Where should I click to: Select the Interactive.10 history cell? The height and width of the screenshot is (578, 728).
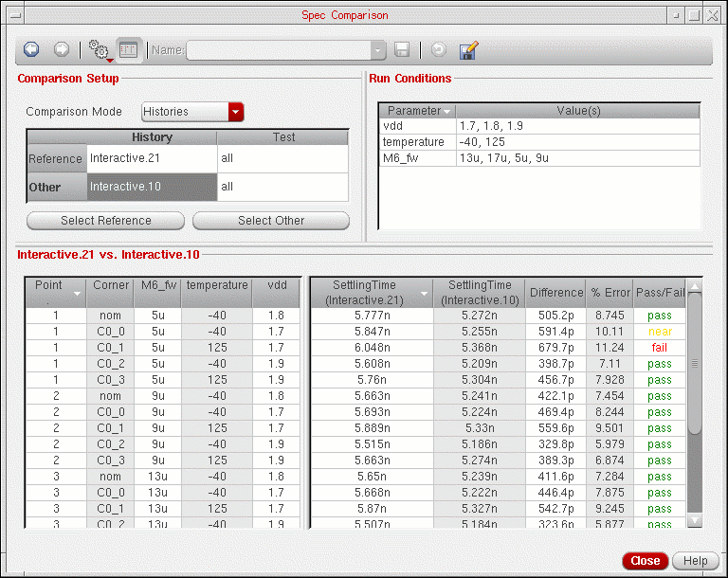click(x=152, y=187)
